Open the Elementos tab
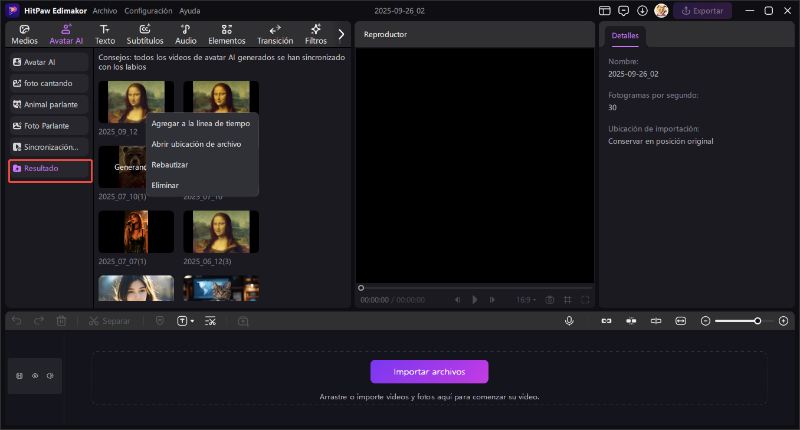800x430 pixels. (x=227, y=35)
